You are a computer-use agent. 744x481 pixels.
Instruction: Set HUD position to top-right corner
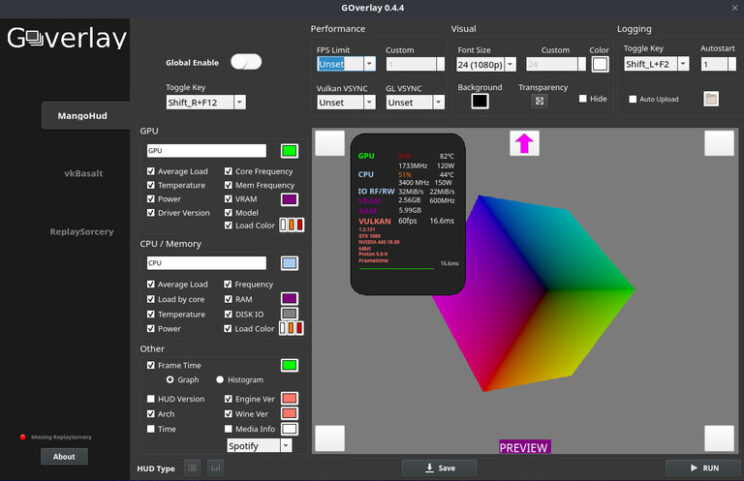point(718,143)
